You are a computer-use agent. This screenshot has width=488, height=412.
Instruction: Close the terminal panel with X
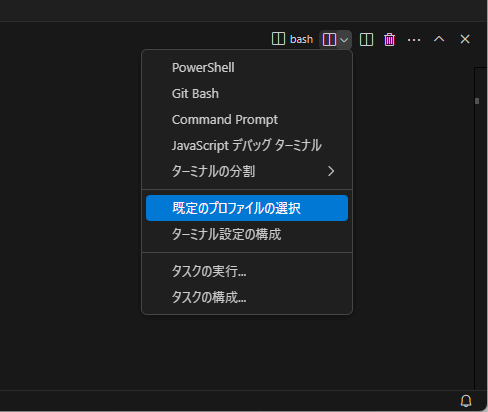[465, 39]
